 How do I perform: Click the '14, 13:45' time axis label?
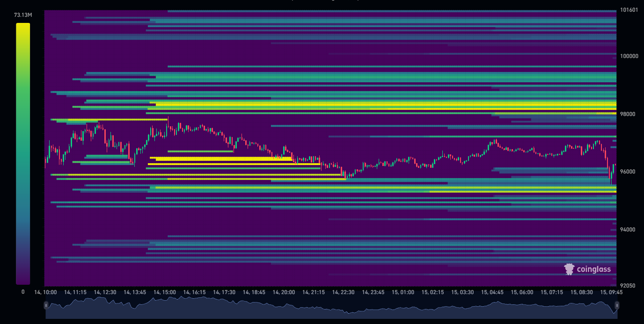point(135,292)
